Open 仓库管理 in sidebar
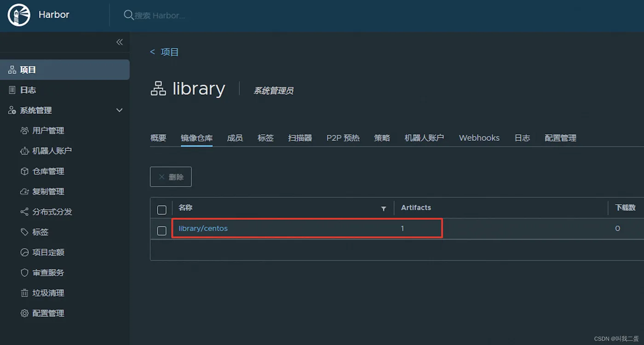 (x=48, y=171)
